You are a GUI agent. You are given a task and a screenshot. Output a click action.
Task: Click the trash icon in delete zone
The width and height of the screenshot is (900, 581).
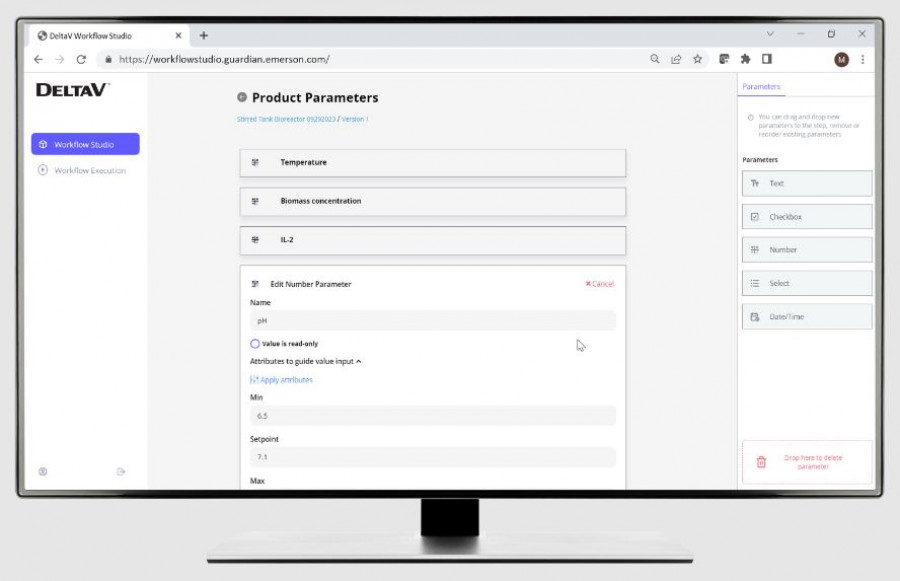click(x=761, y=462)
